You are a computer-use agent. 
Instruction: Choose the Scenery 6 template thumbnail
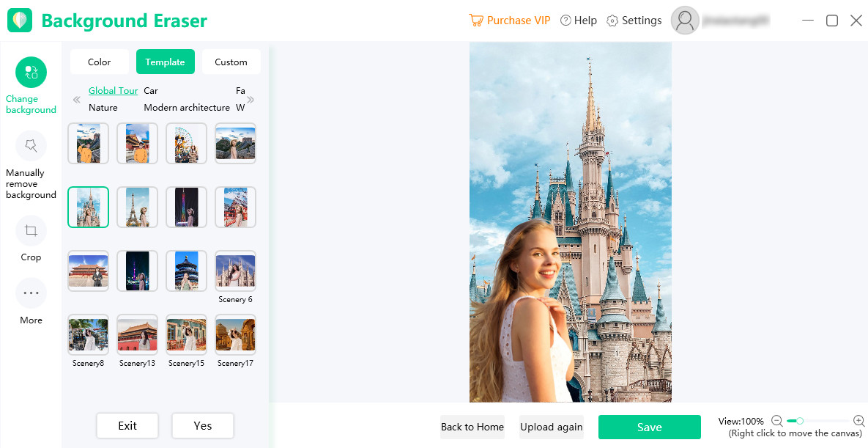click(235, 271)
